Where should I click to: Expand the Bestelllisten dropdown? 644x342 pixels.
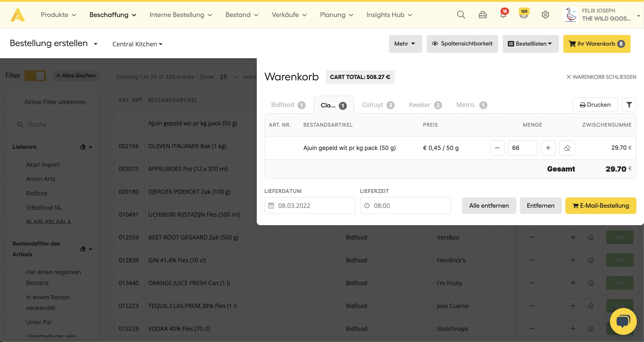pyautogui.click(x=530, y=44)
